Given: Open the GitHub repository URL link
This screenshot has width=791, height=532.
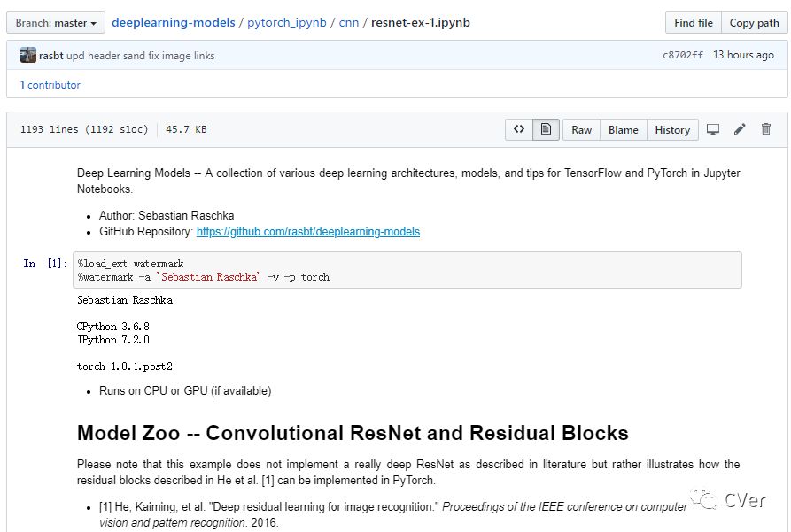Looking at the screenshot, I should click(307, 232).
